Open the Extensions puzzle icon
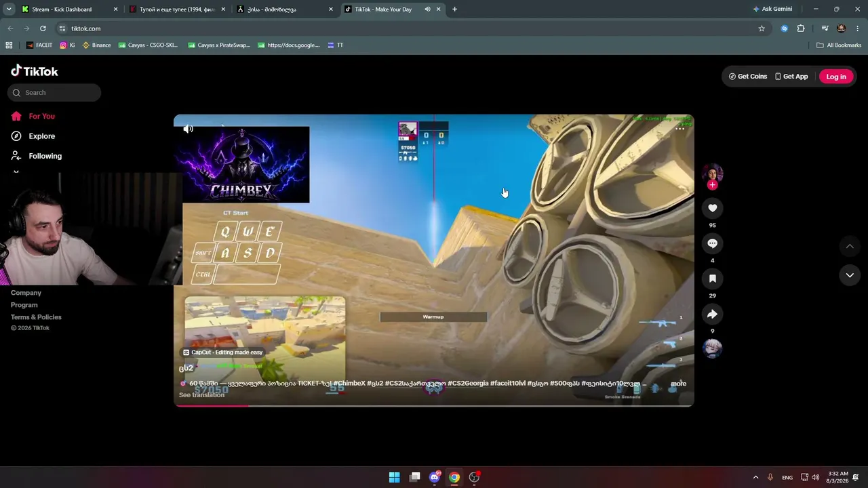Viewport: 868px width, 488px height. (x=801, y=28)
